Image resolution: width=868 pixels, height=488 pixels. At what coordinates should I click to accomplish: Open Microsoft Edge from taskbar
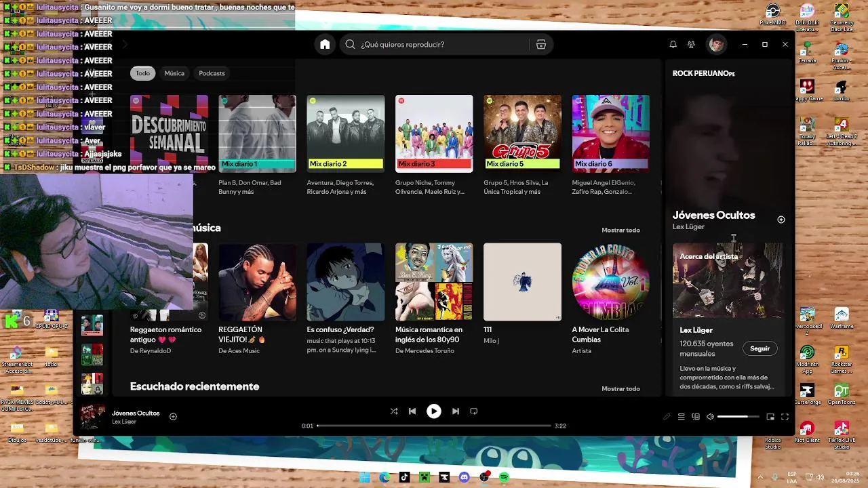(384, 477)
